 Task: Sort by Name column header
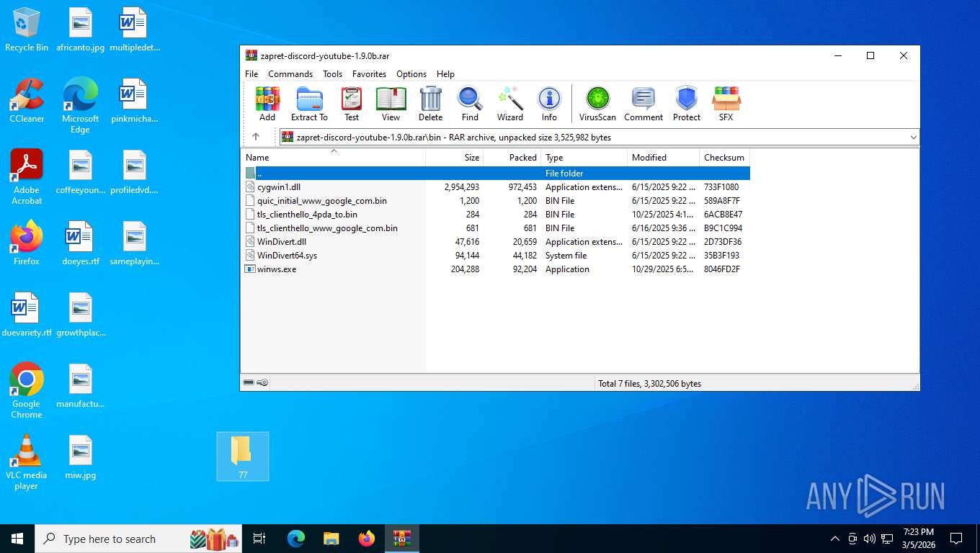point(333,158)
